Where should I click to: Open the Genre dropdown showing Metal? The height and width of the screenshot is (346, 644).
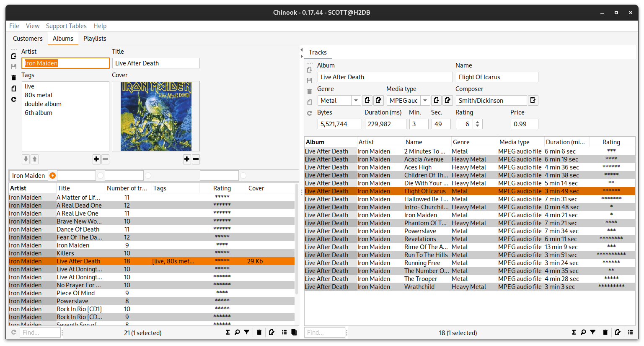click(356, 100)
